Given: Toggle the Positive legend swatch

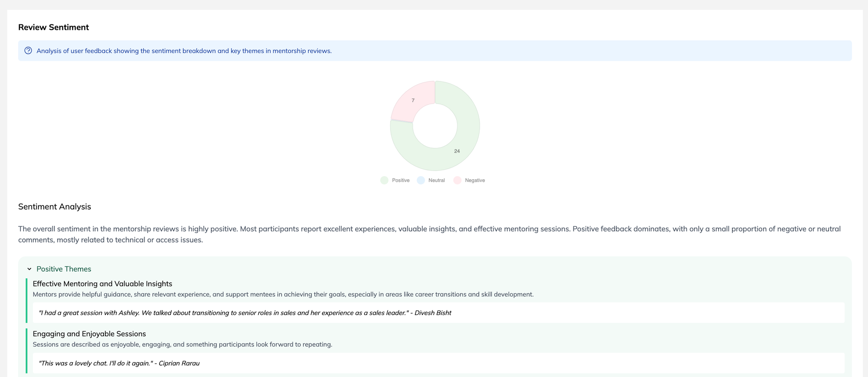Looking at the screenshot, I should click(x=384, y=180).
